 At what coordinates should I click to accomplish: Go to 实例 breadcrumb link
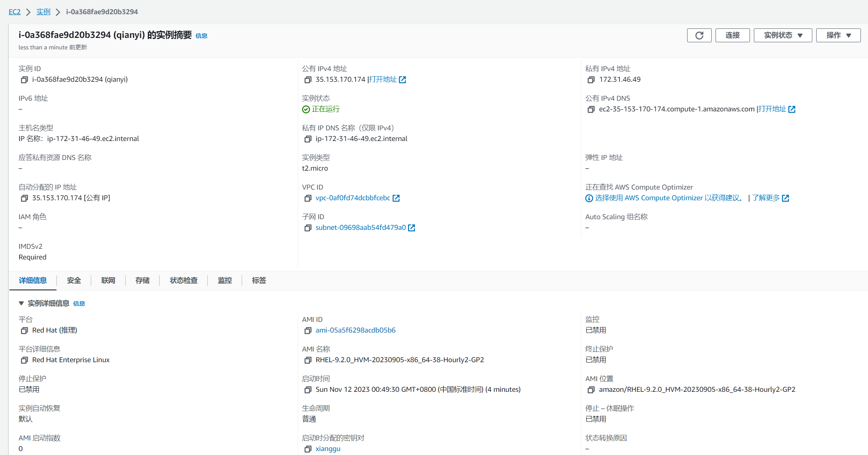(x=43, y=12)
